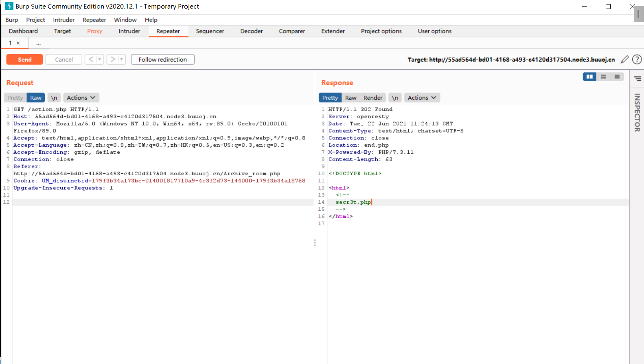Open the response Actions dropdown
This screenshot has width=644, height=364.
click(422, 98)
